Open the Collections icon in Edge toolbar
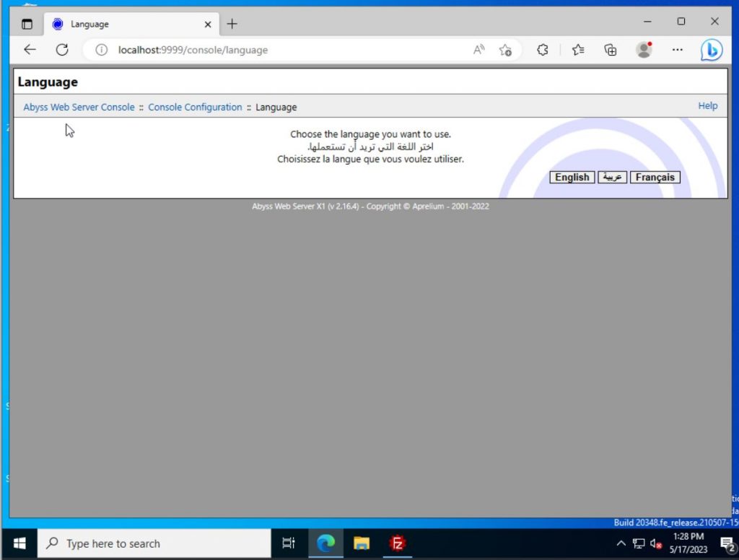739x560 pixels. (x=611, y=50)
